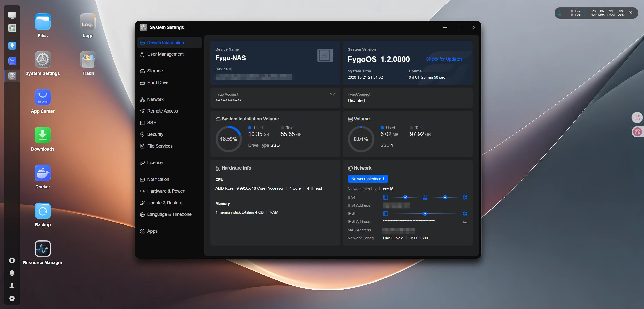Launch App Center from the desktop
Viewport: 644px width, 309px height.
pos(43,97)
